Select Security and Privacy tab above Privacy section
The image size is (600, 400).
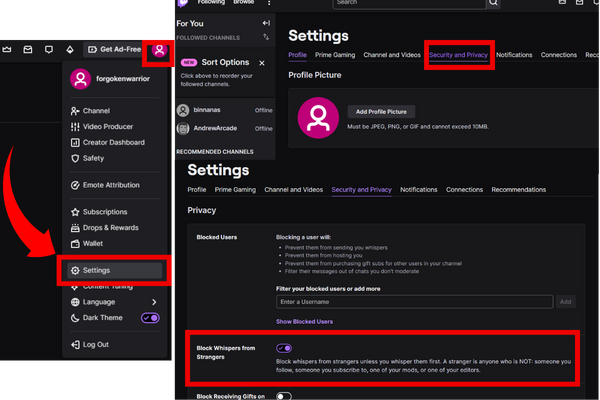361,189
